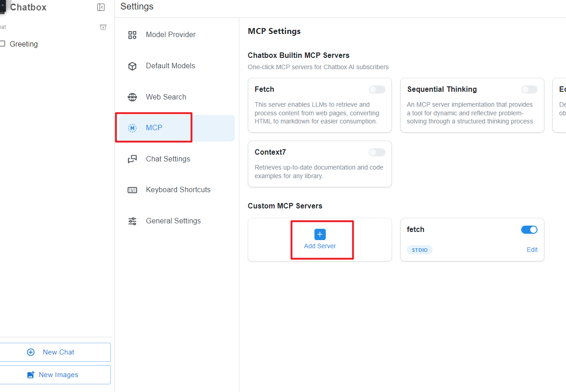
Task: Click the Add Server text
Action: (320, 246)
